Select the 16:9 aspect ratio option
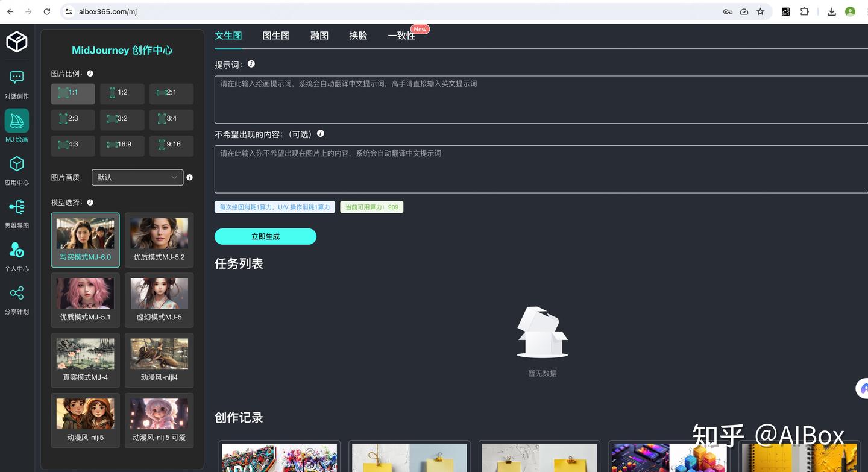The height and width of the screenshot is (472, 868). pos(122,145)
